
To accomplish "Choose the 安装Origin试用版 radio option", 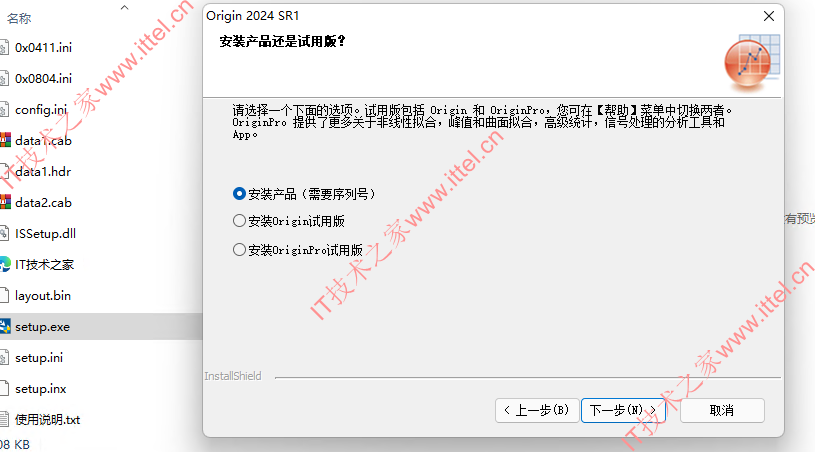I will (288, 221).
